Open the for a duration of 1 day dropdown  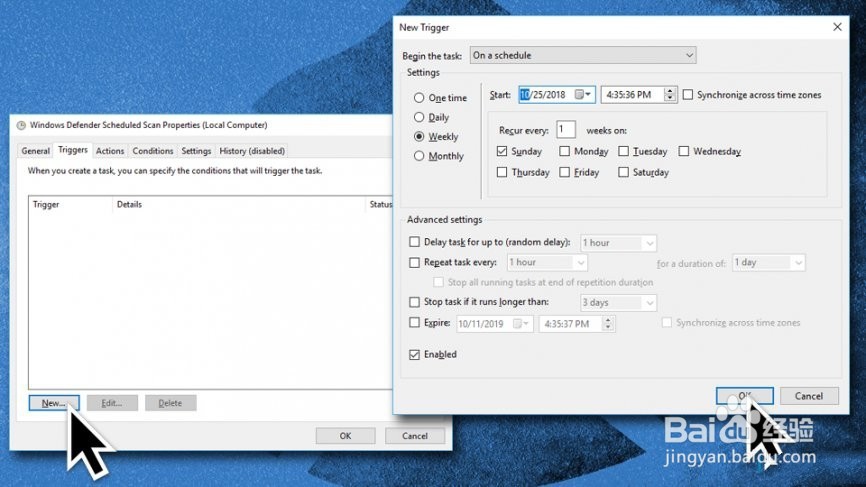coord(768,263)
